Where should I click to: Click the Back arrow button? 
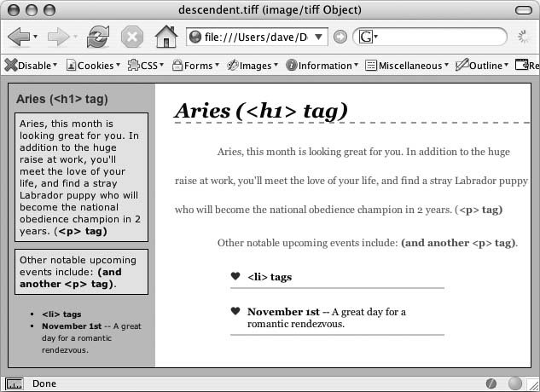pos(19,37)
